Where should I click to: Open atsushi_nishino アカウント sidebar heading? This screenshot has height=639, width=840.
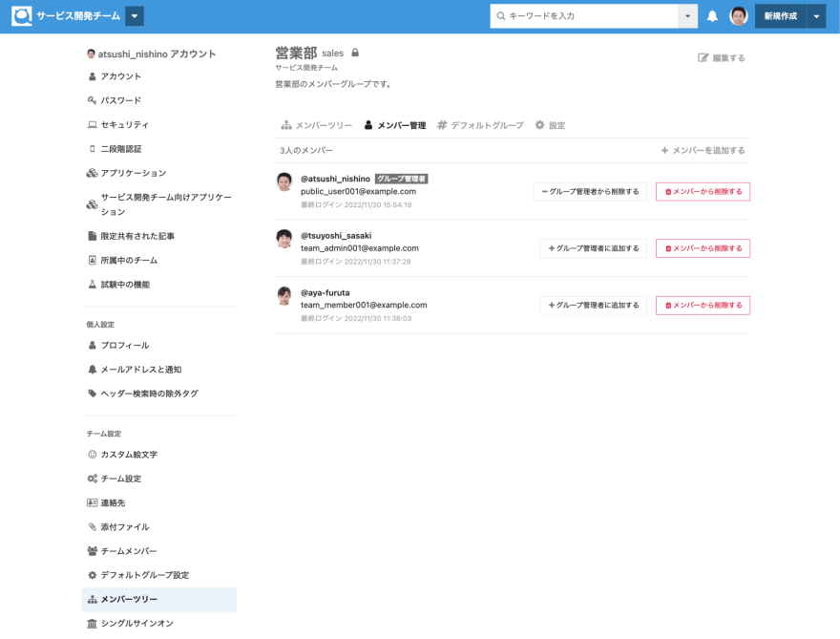click(x=152, y=54)
